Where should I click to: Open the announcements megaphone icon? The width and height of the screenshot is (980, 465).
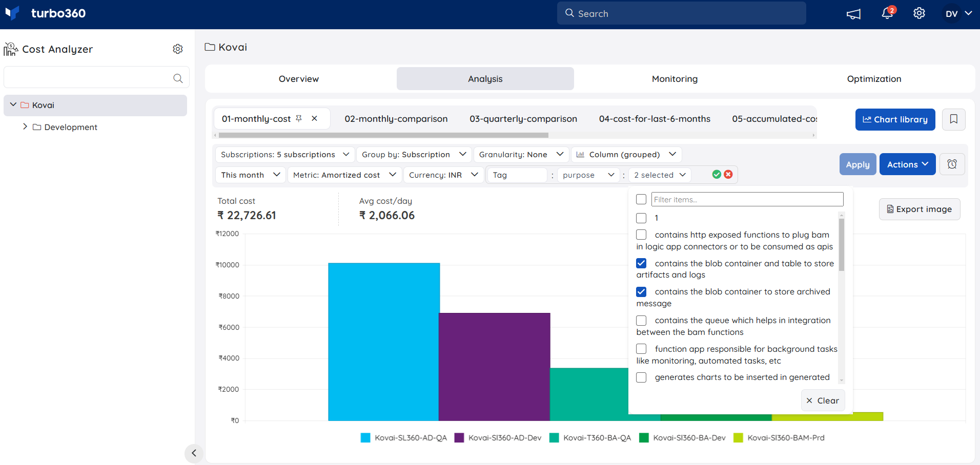pos(853,14)
